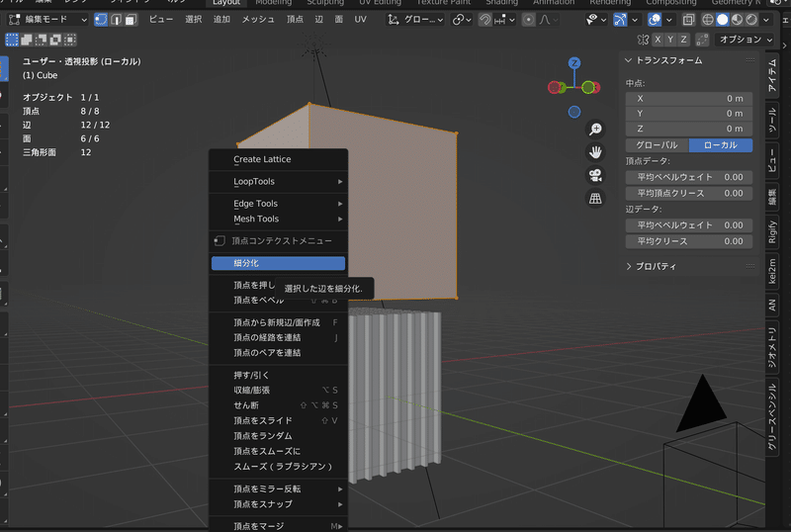
Task: Open the グロー transform orientation dropdown
Action: click(415, 20)
